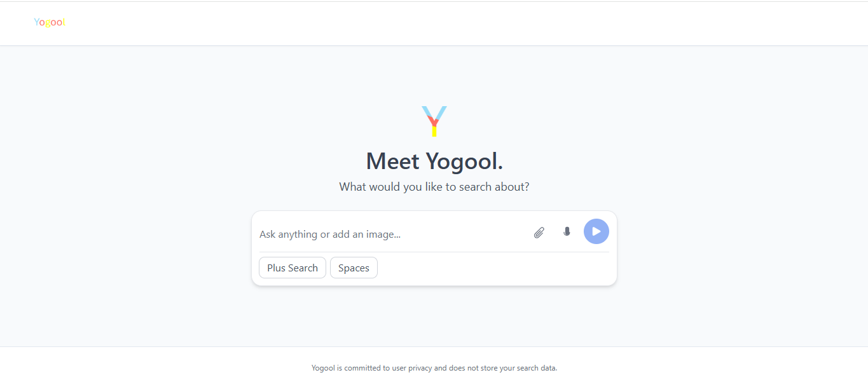The height and width of the screenshot is (375, 868).
Task: Submit the query with the blue arrow button
Action: coord(596,231)
